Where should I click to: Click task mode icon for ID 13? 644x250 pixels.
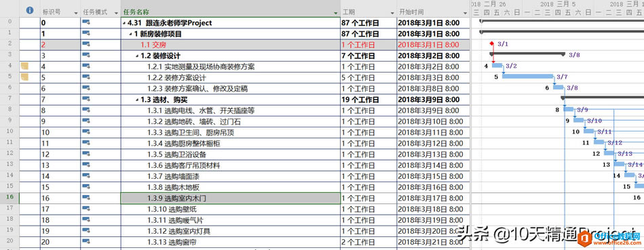(87, 165)
